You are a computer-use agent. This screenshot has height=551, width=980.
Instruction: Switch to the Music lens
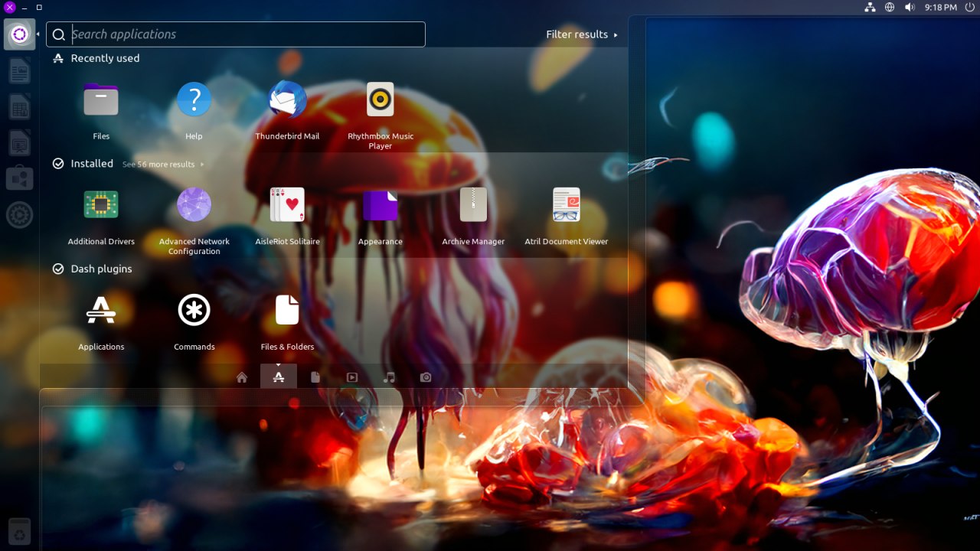pyautogui.click(x=389, y=377)
